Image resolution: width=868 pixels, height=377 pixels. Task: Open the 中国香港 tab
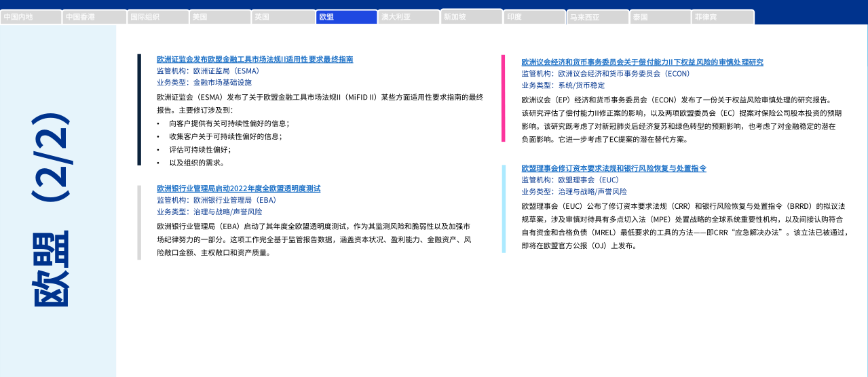coord(94,17)
